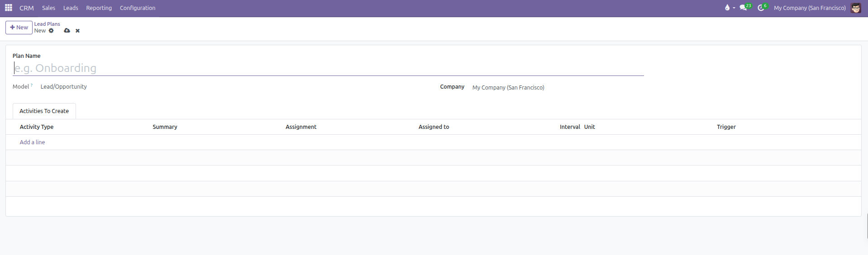Screen dimensions: 868x255
Task: Click the Assigned to column header
Action: click(434, 127)
